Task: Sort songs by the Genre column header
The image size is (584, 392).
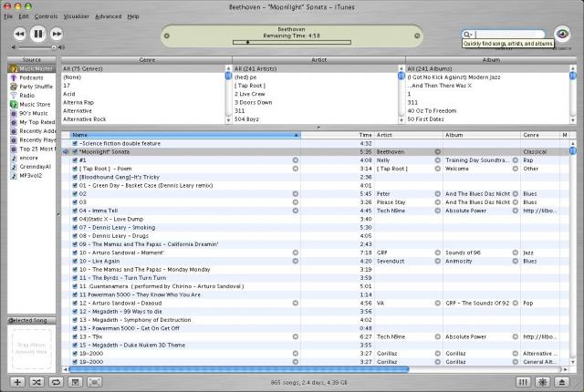Action: (x=540, y=135)
